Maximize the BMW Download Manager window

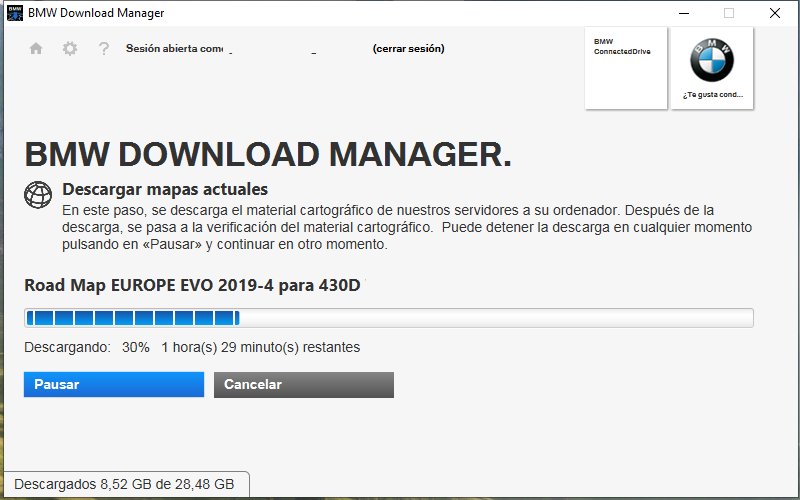[x=729, y=13]
